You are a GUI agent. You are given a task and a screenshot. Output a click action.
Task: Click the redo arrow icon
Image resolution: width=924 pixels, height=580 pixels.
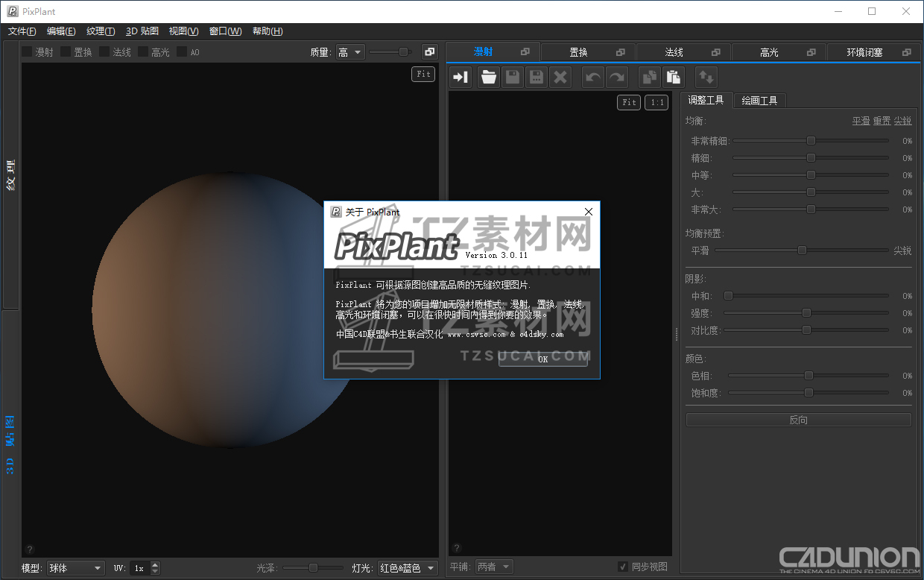click(x=617, y=77)
